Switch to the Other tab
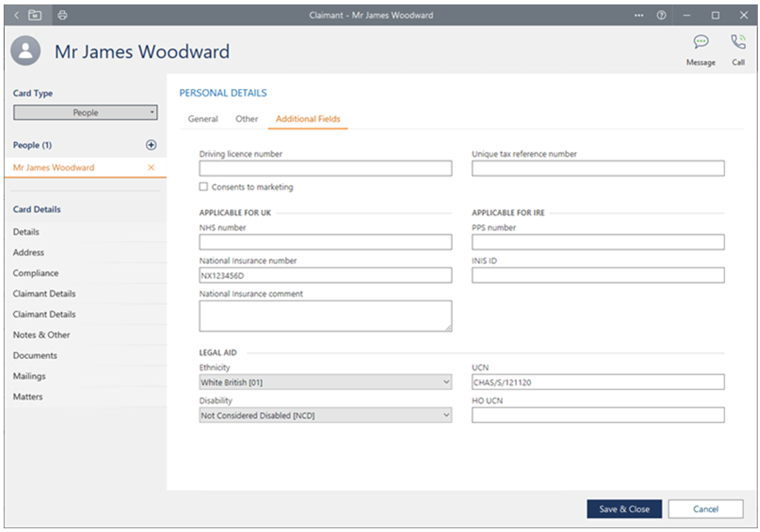Viewport: 760px width, 532px height. (247, 118)
